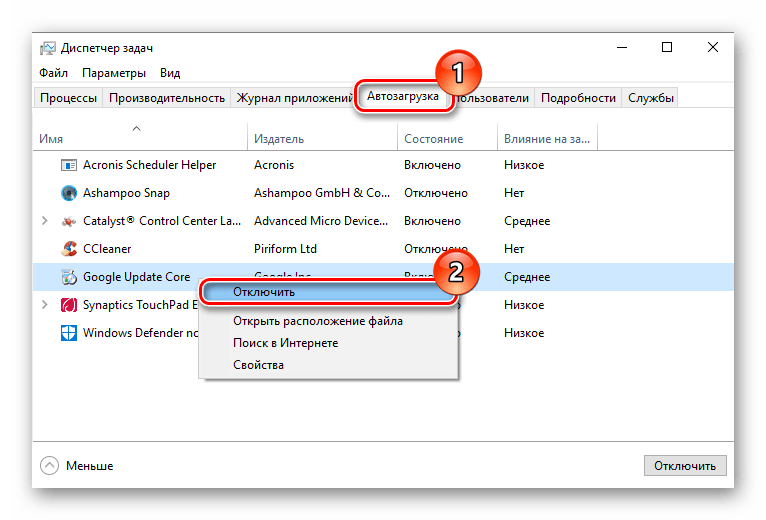The width and height of the screenshot is (766, 520).
Task: Click Нет impact in CCleaner row
Action: pyautogui.click(x=514, y=249)
